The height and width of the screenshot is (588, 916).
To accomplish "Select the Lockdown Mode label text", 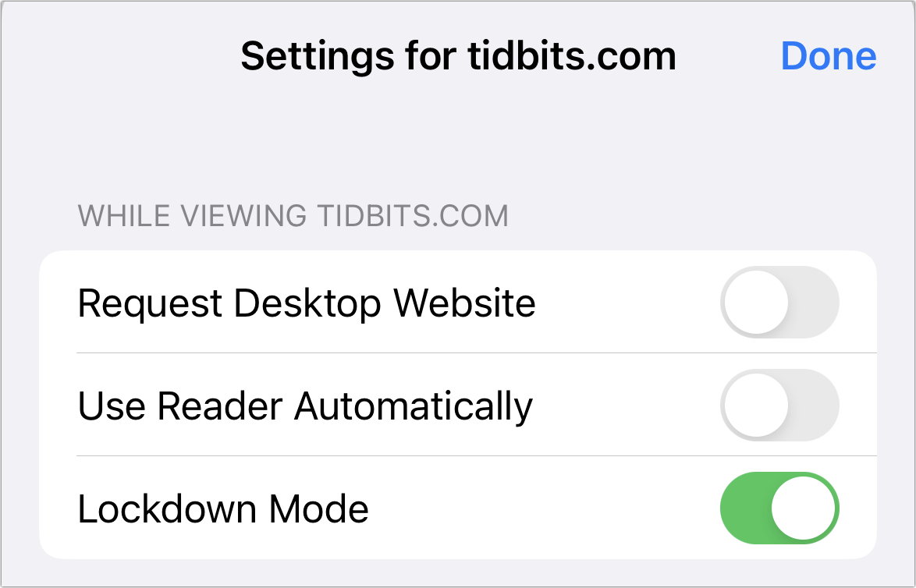I will [x=223, y=508].
